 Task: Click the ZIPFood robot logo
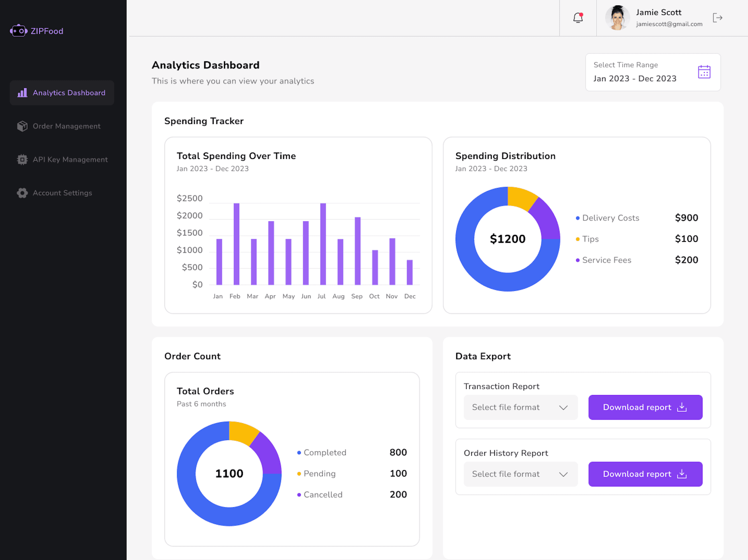pos(18,31)
